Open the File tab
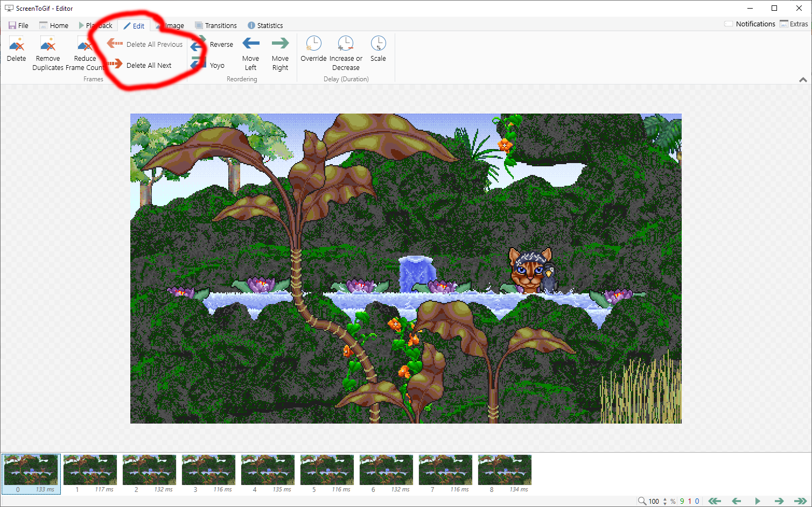The image size is (812, 507). [18, 25]
